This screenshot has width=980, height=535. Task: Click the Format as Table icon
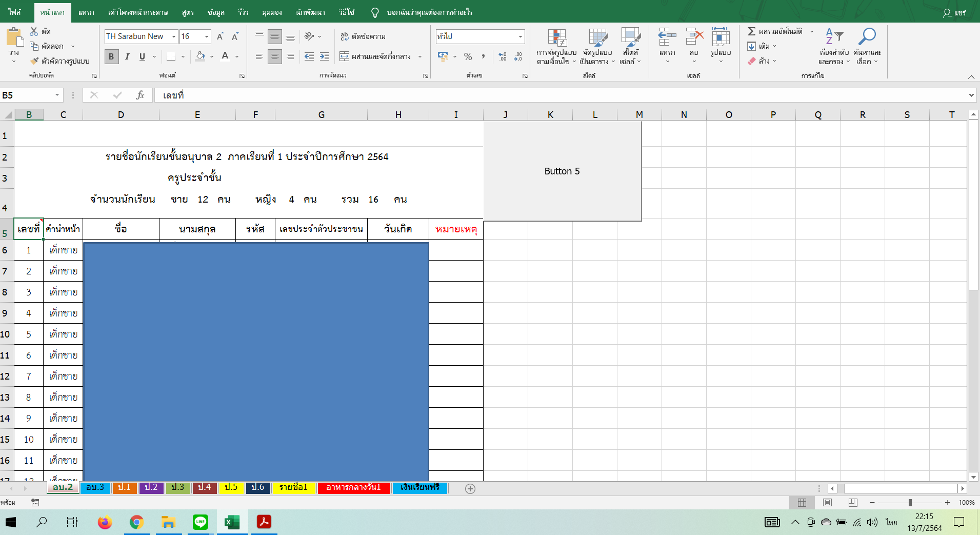(x=598, y=37)
